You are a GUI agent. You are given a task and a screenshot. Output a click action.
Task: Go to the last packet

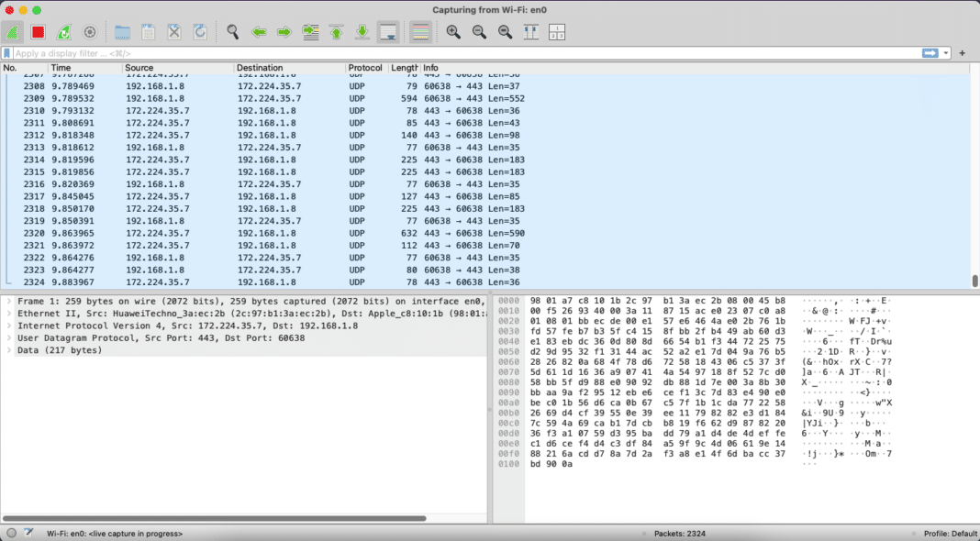coord(362,31)
